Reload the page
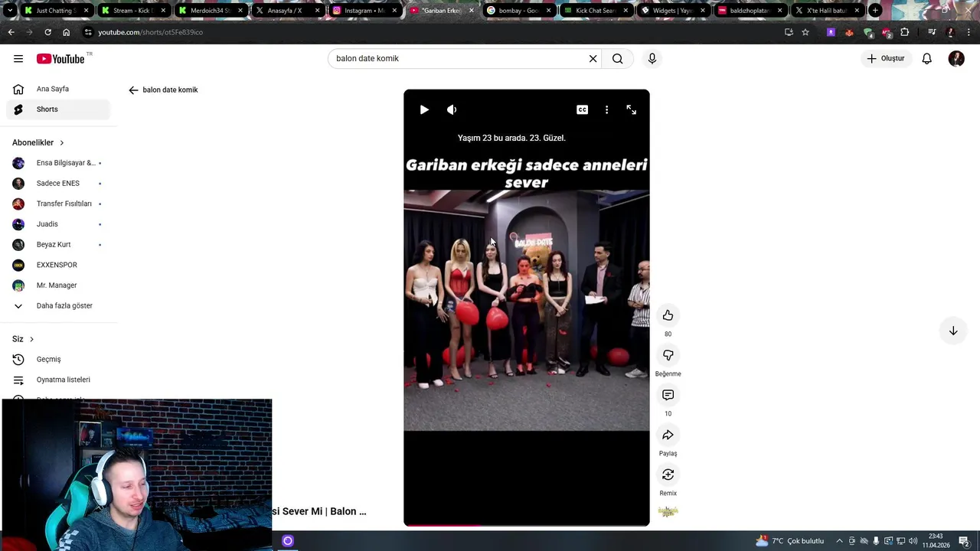This screenshot has width=980, height=551. 47,32
